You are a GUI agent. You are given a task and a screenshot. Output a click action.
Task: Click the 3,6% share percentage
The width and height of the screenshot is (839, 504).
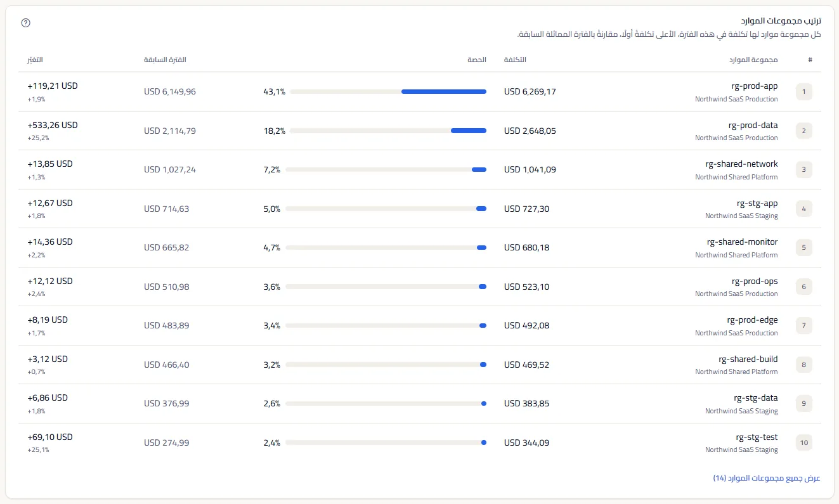coord(272,287)
